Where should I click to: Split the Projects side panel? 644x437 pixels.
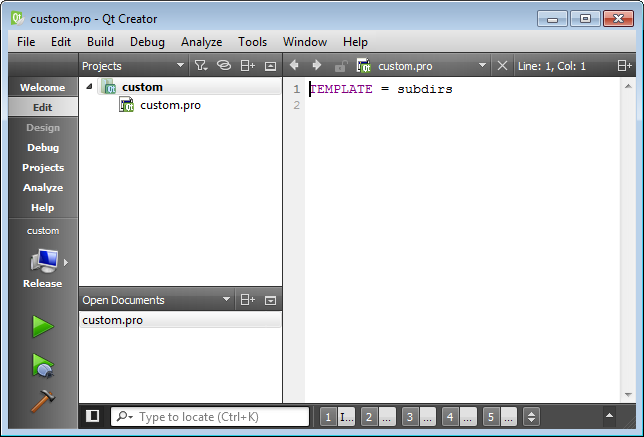click(x=248, y=66)
